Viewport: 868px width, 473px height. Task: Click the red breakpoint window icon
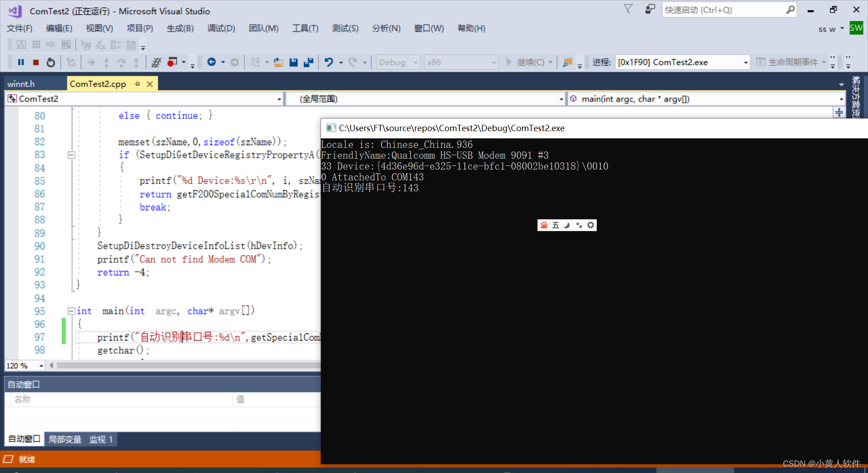click(172, 62)
